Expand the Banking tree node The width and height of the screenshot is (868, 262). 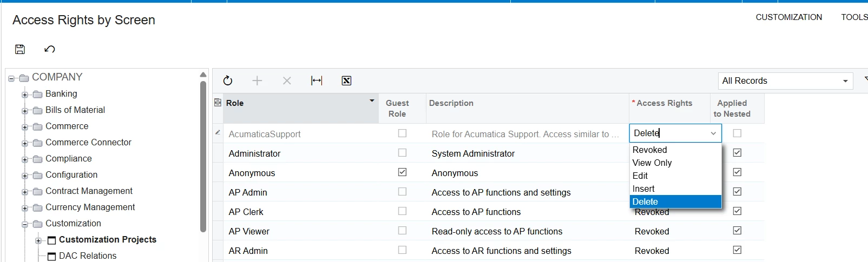25,95
